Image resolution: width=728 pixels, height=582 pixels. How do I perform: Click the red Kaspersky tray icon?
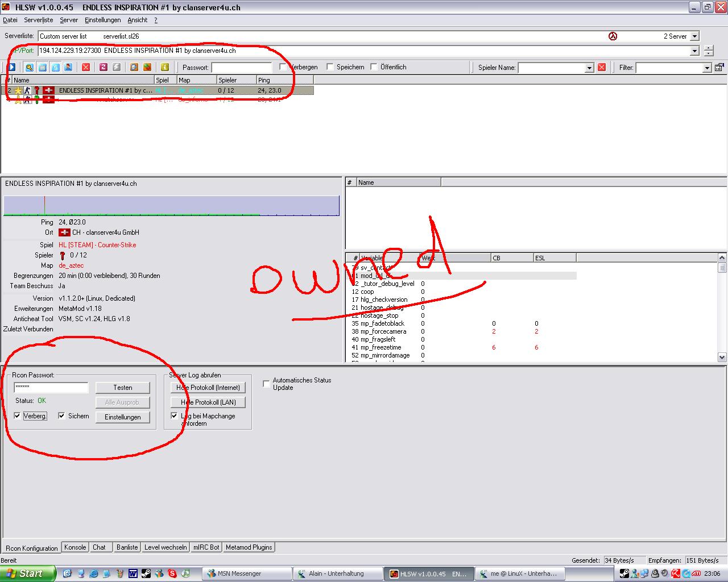tap(676, 573)
